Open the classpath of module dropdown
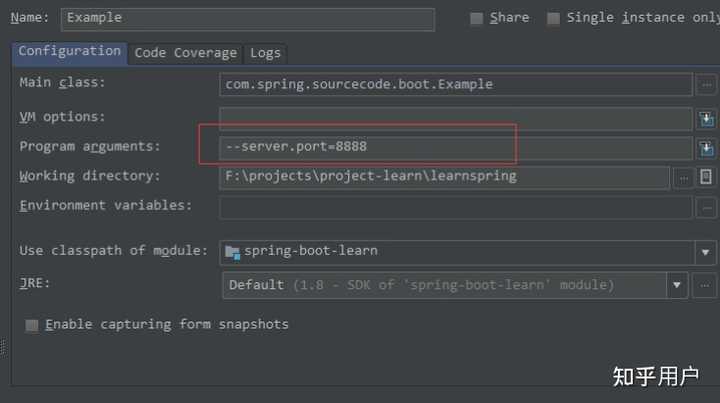This screenshot has width=720, height=403. tap(706, 252)
